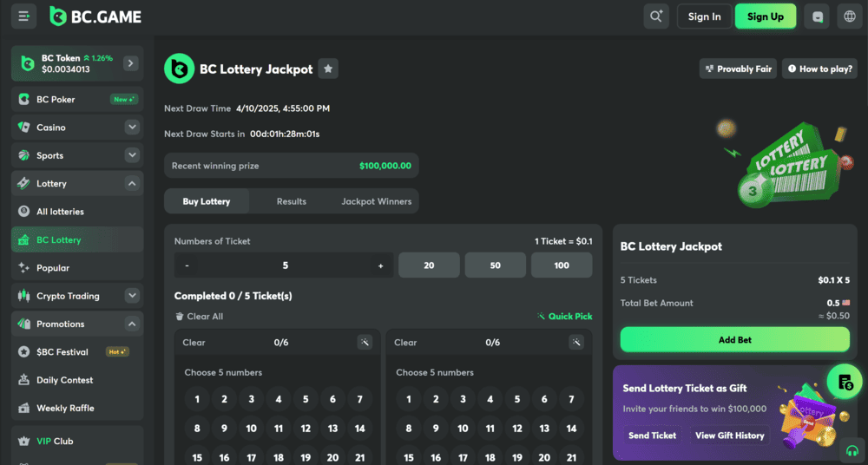Image resolution: width=868 pixels, height=465 pixels.
Task: Click the second ticket's magic wand icon
Action: (x=576, y=342)
